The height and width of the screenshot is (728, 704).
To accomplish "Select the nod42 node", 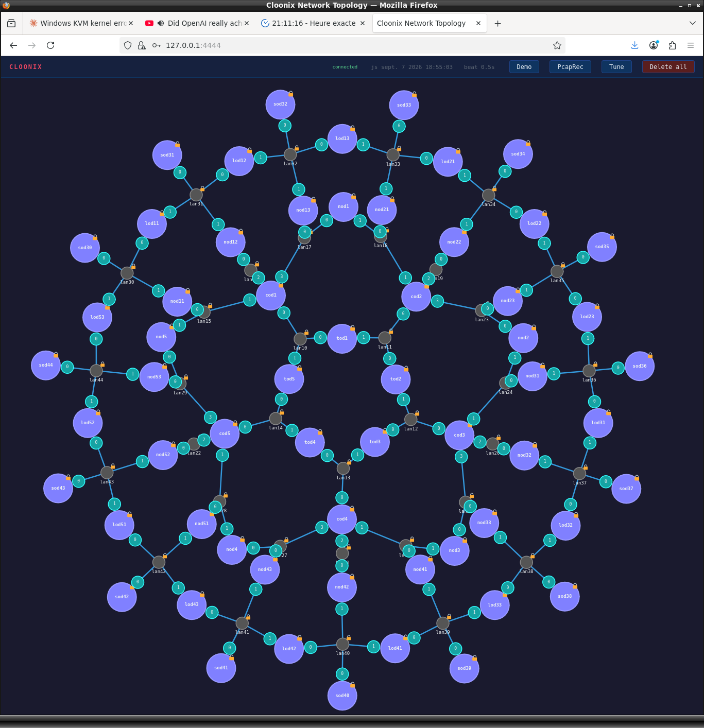I will (x=342, y=587).
